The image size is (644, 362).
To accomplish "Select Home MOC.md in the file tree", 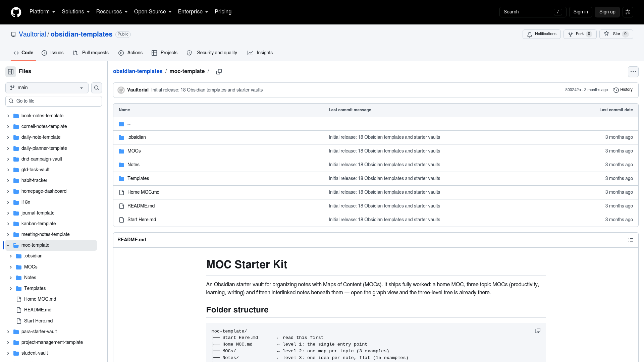I will click(x=40, y=299).
